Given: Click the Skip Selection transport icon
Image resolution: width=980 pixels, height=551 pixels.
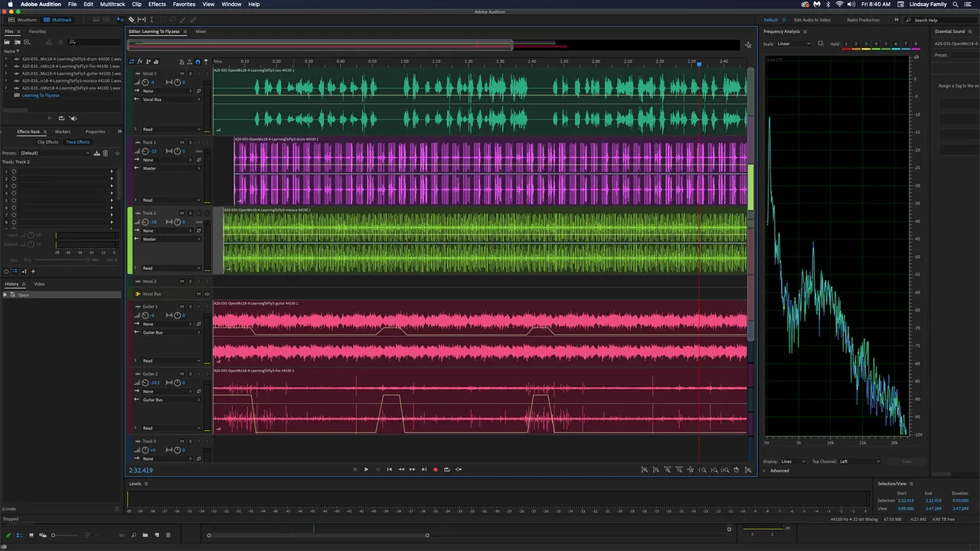Looking at the screenshot, I should coord(459,469).
